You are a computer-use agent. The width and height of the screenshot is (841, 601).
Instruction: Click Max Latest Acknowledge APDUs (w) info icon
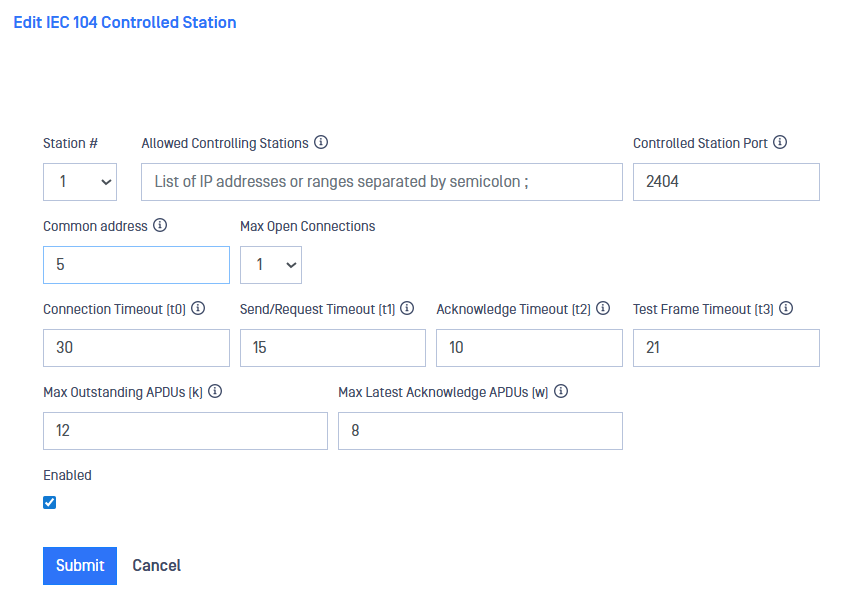561,392
